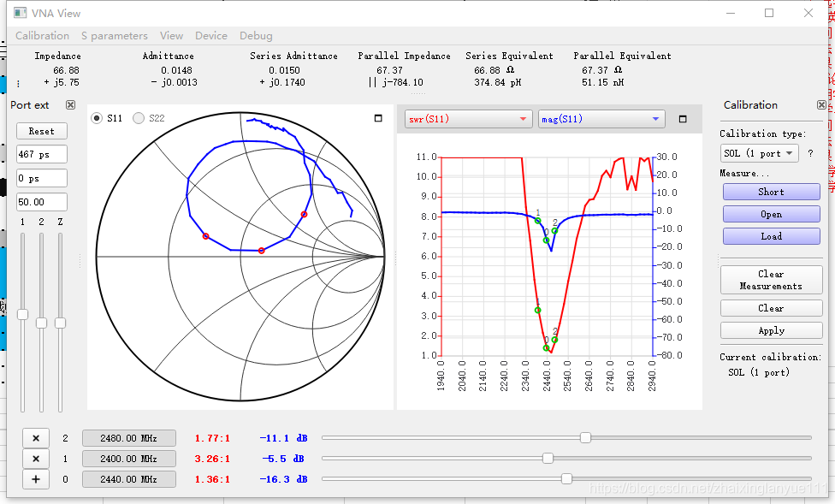Click the 1.36:1 SWR value of marker 0
835x504 pixels.
(212, 479)
